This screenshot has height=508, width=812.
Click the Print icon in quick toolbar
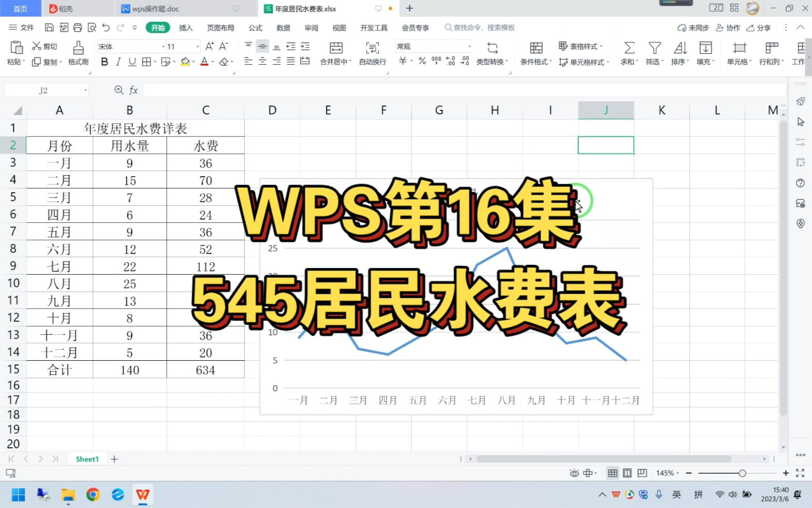point(78,27)
